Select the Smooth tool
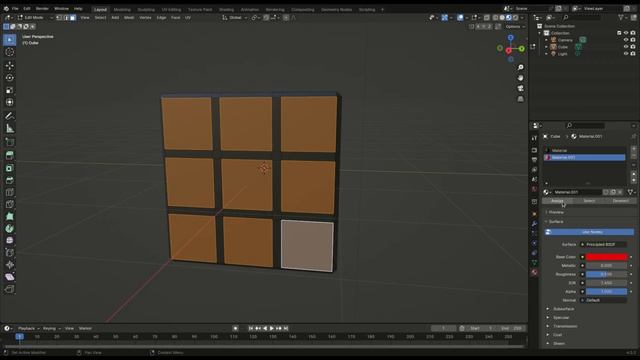Image resolution: width=640 pixels, height=360 pixels. pyautogui.click(x=10, y=240)
